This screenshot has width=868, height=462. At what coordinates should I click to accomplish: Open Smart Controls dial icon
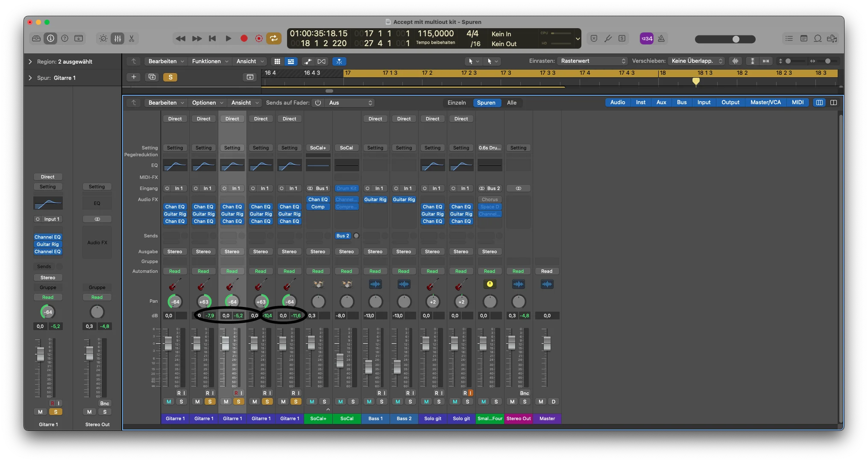click(103, 38)
